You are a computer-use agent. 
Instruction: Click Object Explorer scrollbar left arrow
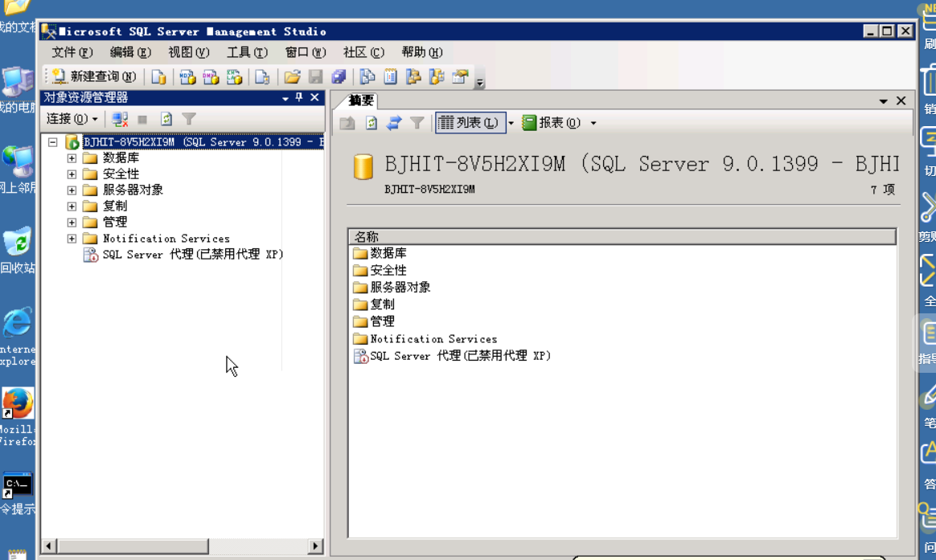pos(49,546)
